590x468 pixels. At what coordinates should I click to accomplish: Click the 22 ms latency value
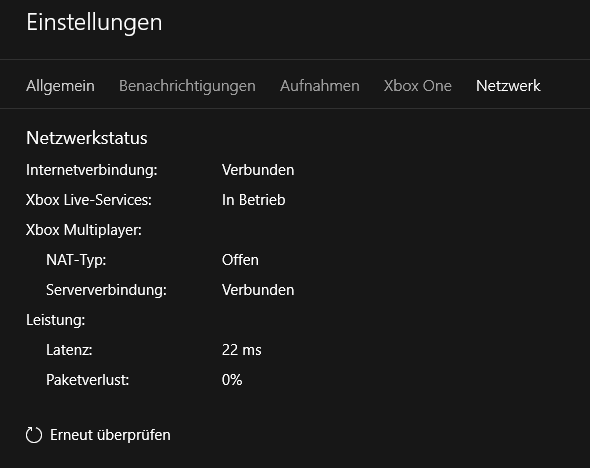(x=242, y=350)
